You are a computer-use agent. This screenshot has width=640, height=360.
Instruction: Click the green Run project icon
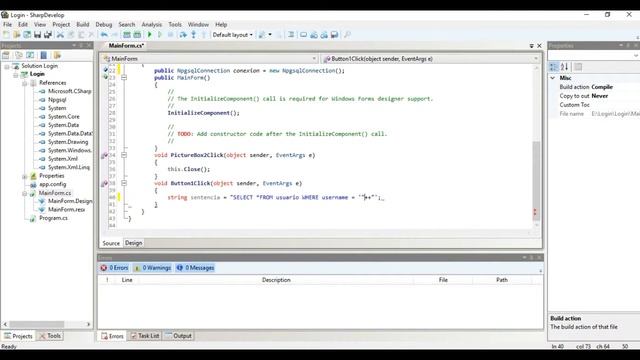click(x=149, y=35)
